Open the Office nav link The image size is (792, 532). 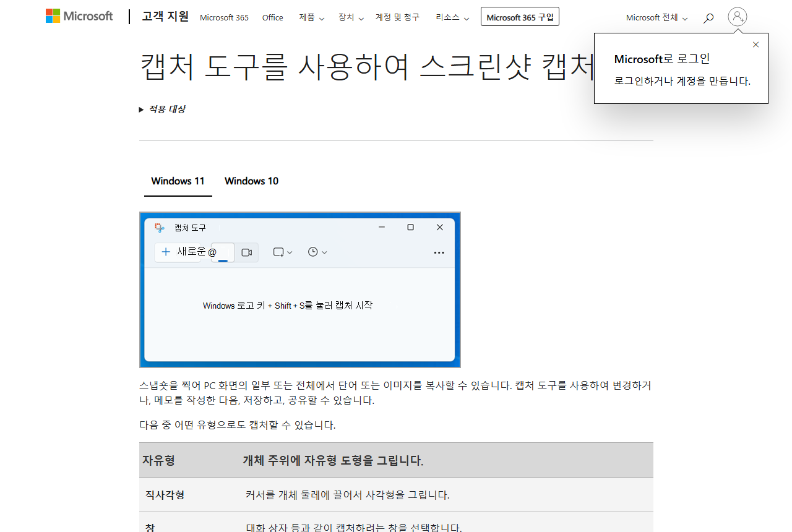point(272,17)
